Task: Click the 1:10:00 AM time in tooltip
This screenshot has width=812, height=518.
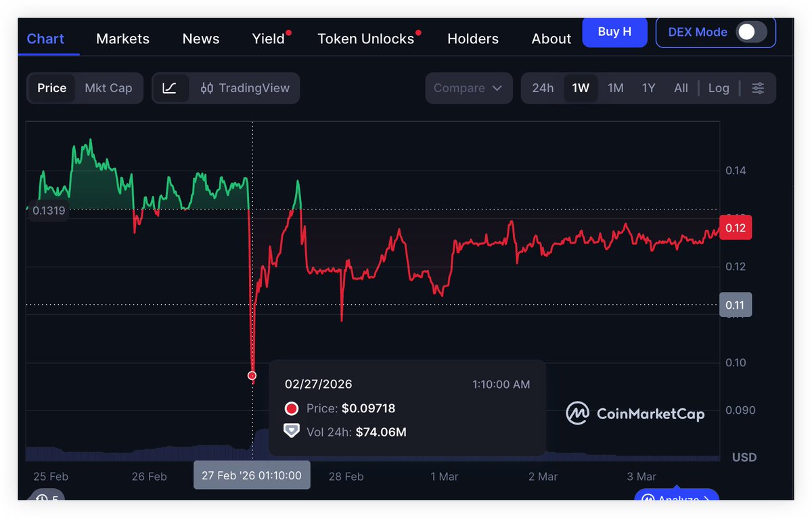Action: pos(501,384)
